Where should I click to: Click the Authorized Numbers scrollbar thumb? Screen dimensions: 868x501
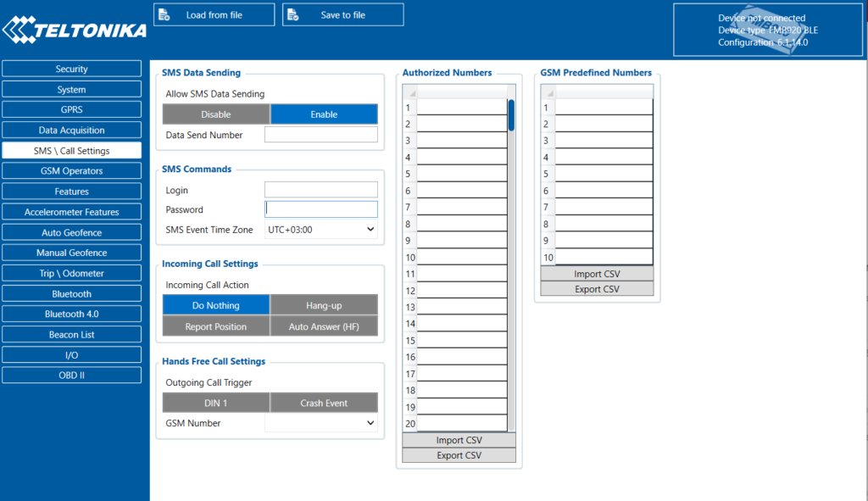pyautogui.click(x=511, y=115)
